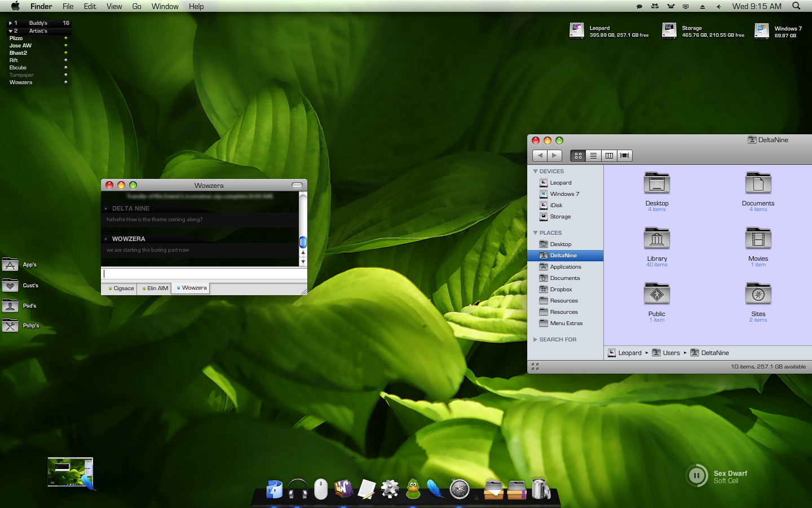This screenshot has width=812, height=508.
Task: Open the Leopard drive on the desktop
Action: [x=577, y=30]
